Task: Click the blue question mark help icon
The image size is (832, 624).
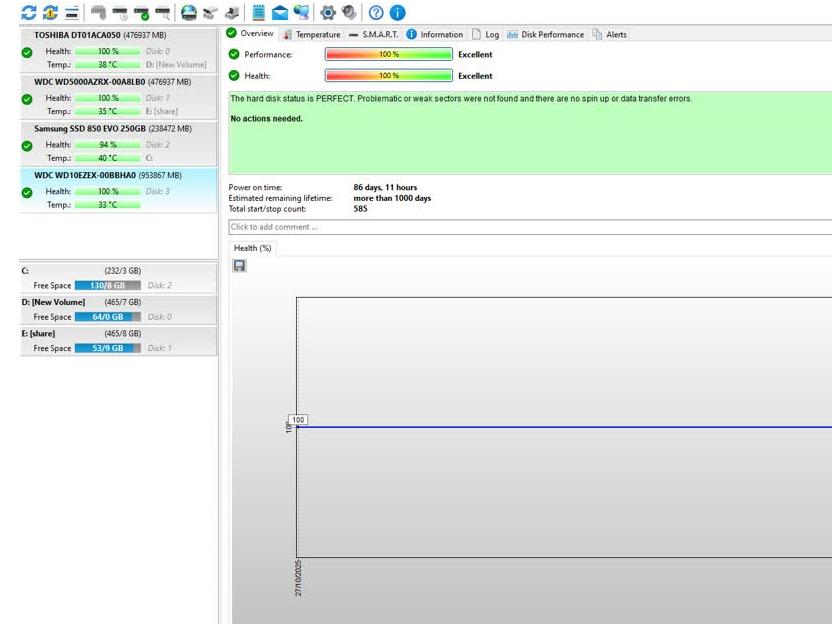Action: pos(376,12)
